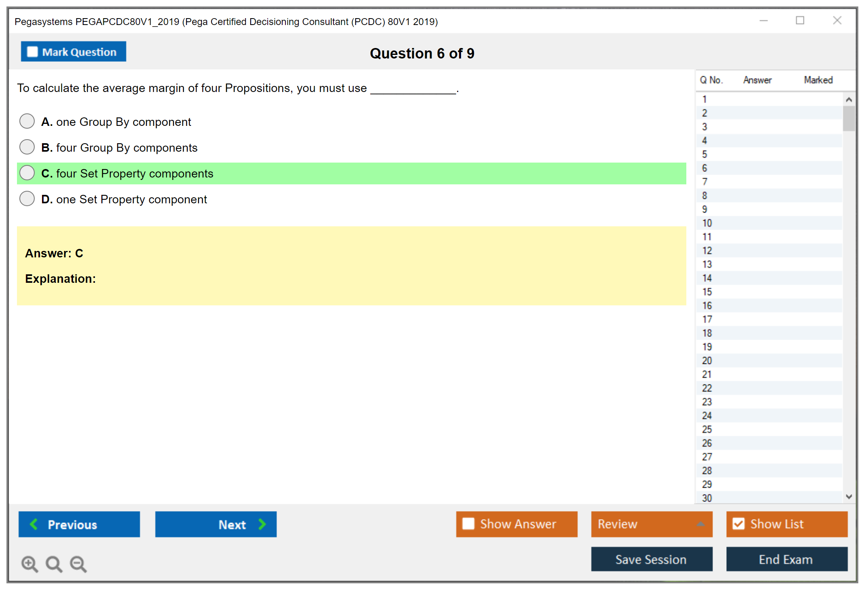Minimize the exam window

pos(763,21)
